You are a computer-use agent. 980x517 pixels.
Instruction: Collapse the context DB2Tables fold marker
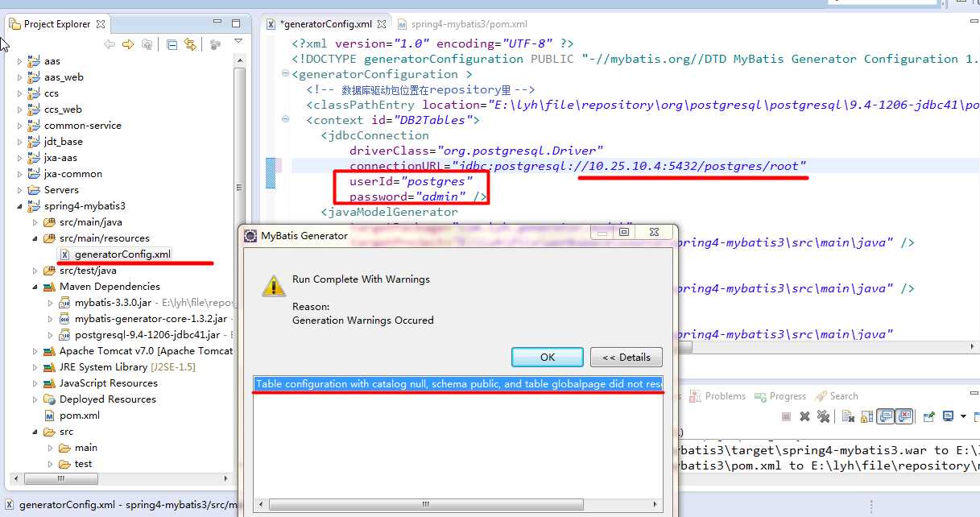click(284, 120)
